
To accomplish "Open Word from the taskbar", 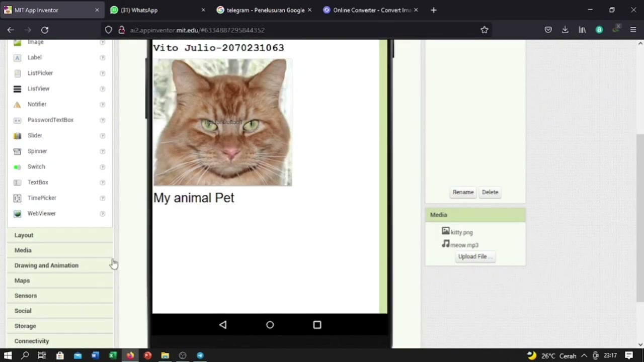I will point(95,355).
